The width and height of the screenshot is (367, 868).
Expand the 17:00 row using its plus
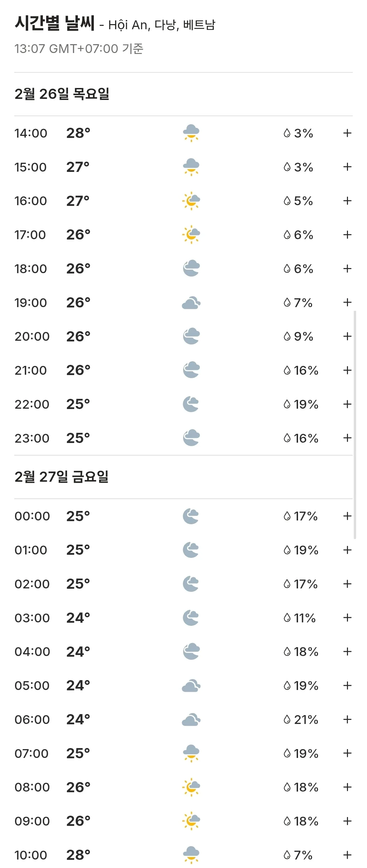coord(347,235)
